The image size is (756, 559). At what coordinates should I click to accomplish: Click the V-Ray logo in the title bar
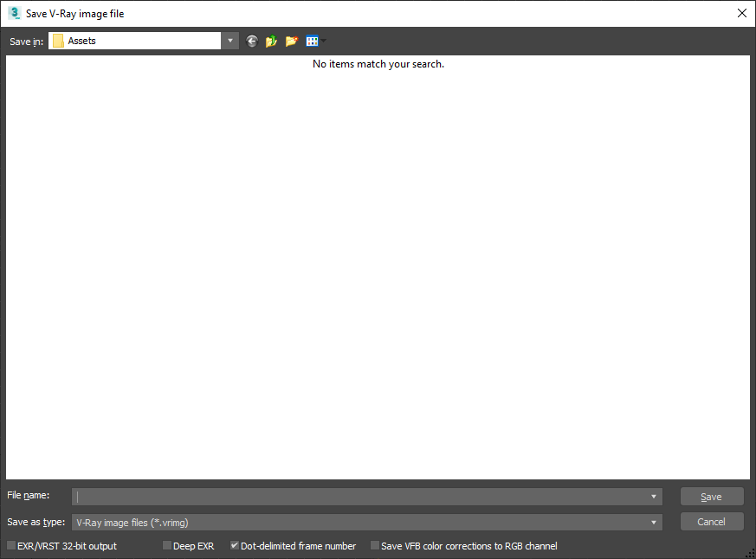click(x=14, y=13)
